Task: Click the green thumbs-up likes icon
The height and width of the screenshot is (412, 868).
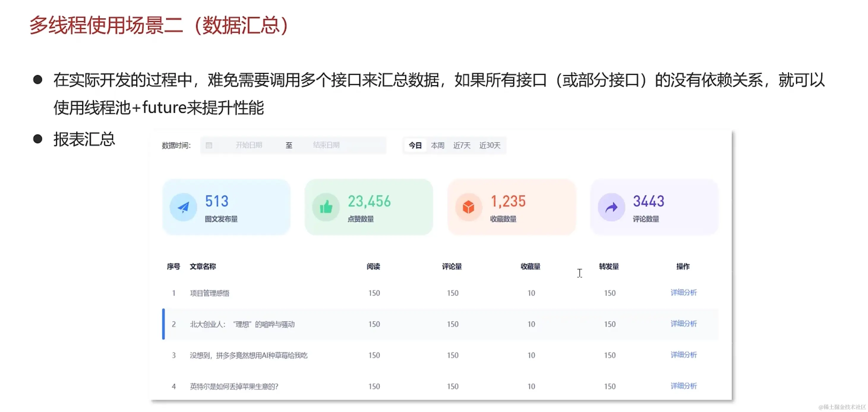Action: point(326,207)
